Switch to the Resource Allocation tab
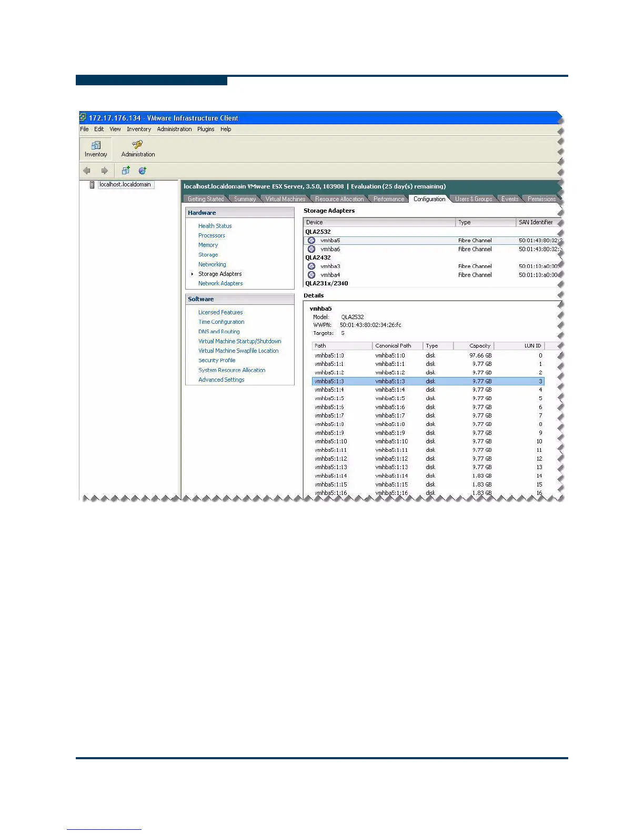644x834 pixels. click(x=339, y=199)
